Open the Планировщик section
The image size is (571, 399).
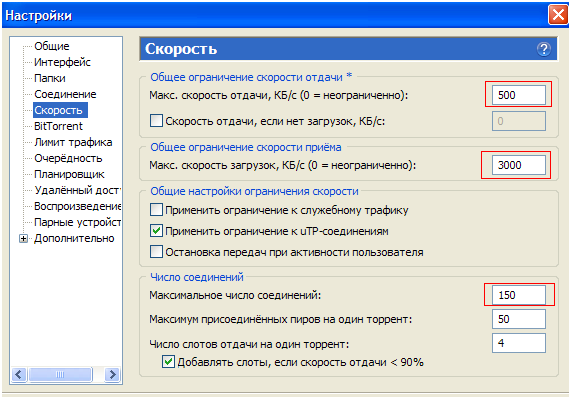click(x=69, y=174)
